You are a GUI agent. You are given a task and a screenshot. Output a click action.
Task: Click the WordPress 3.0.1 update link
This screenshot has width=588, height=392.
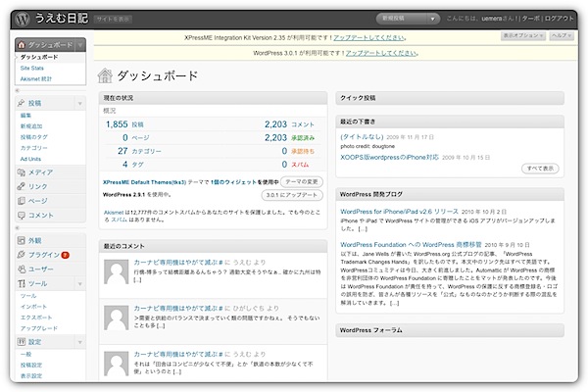pyautogui.click(x=381, y=53)
